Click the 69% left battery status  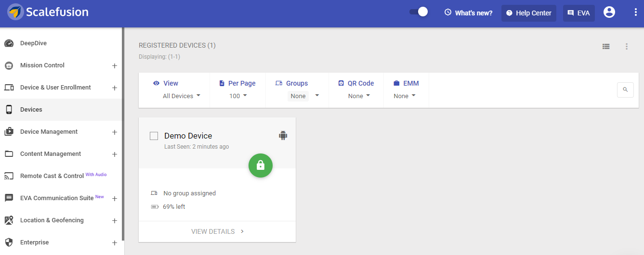click(x=173, y=207)
